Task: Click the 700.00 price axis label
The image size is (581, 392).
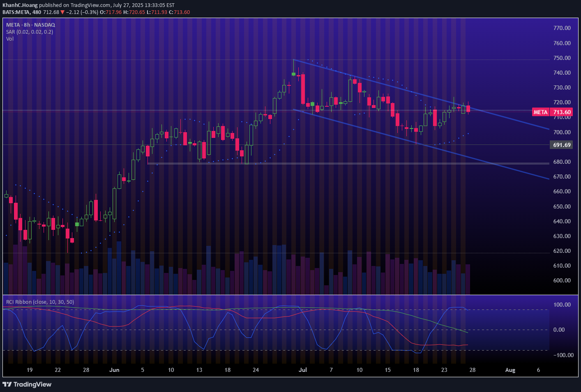Action: coord(562,132)
